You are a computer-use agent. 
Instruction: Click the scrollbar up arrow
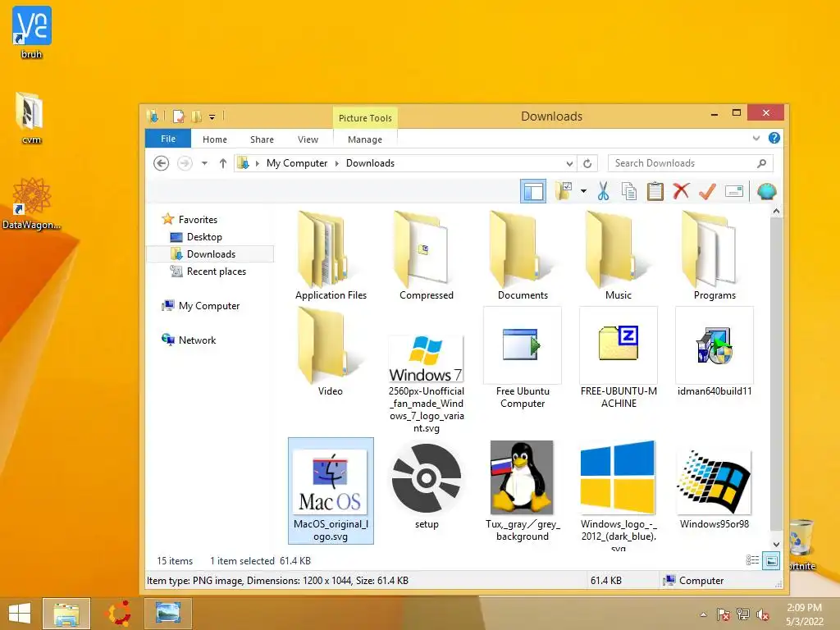tap(776, 211)
